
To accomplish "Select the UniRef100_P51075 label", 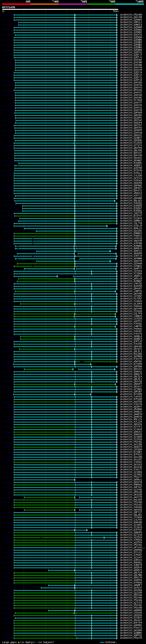I will [x=131, y=638].
